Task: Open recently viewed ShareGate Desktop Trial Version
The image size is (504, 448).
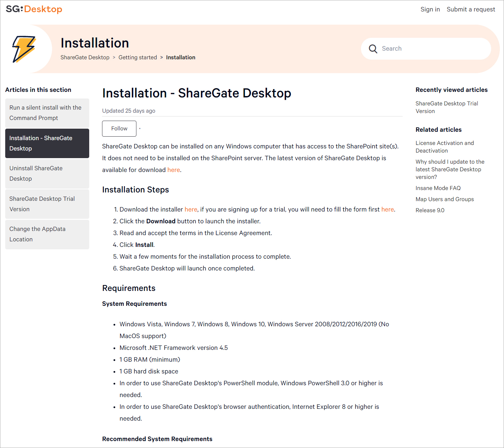Action: coord(447,107)
